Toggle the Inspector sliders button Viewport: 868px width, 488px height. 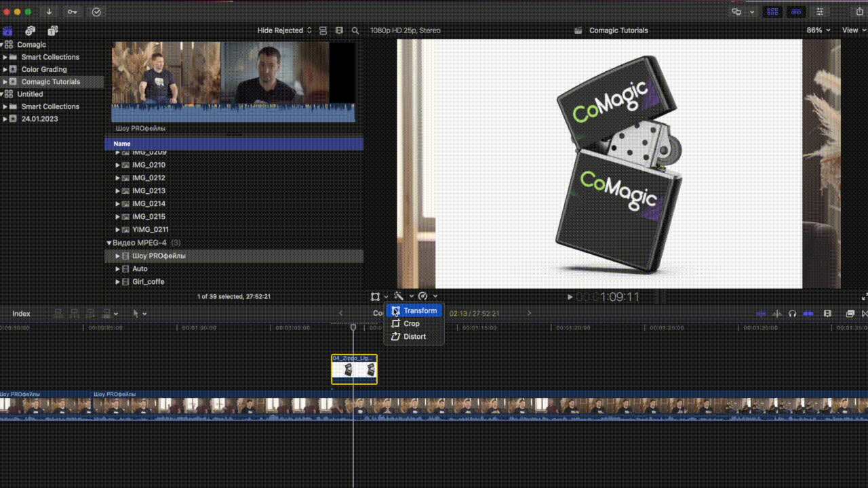click(821, 12)
